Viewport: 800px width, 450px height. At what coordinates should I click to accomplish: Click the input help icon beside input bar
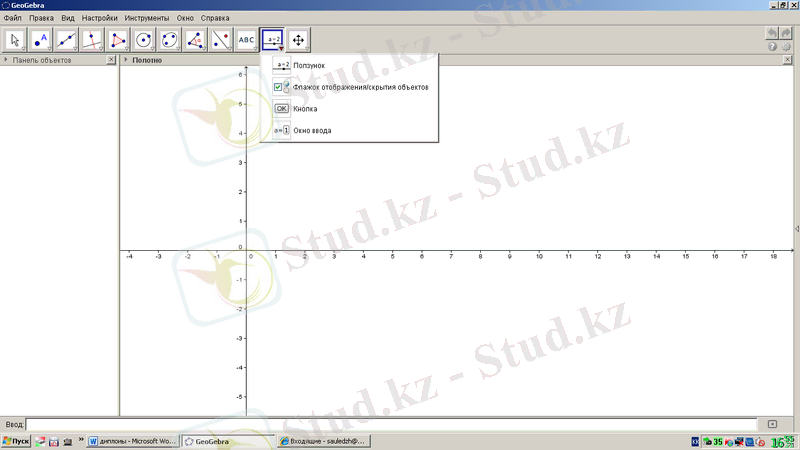coord(772,424)
